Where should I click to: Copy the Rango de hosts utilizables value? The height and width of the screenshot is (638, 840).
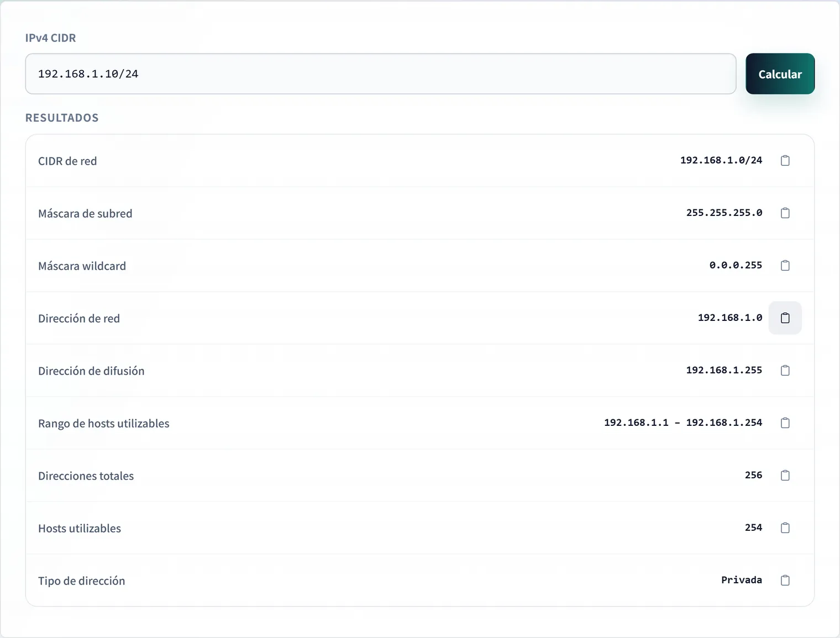click(785, 423)
